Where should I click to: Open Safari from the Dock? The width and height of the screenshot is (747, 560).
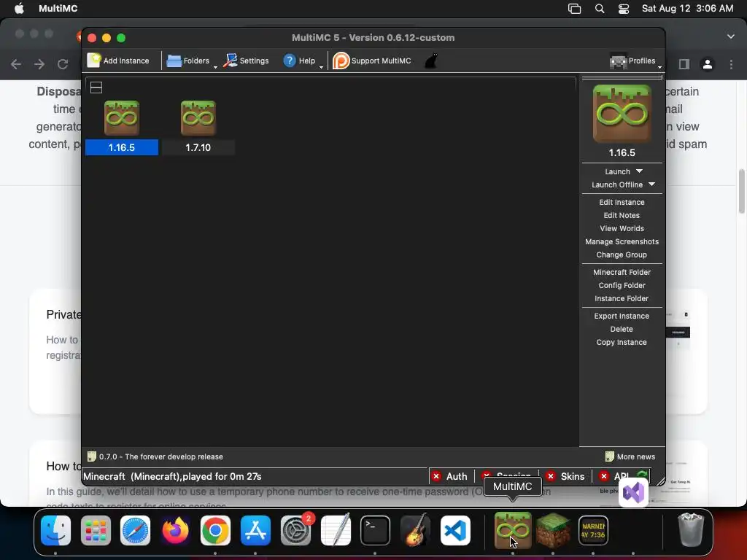pyautogui.click(x=135, y=530)
